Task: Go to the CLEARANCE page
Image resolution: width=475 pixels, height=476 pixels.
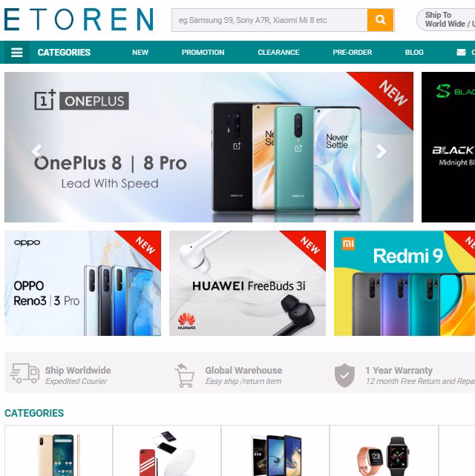Action: (x=278, y=53)
